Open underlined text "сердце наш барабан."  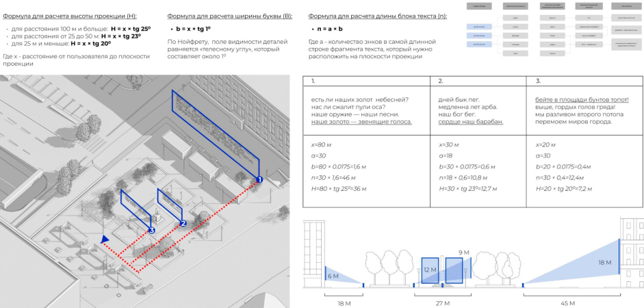coord(471,122)
